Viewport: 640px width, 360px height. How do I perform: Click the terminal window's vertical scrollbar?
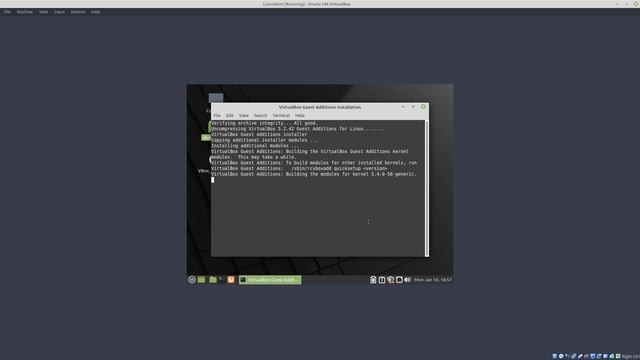[x=427, y=188]
